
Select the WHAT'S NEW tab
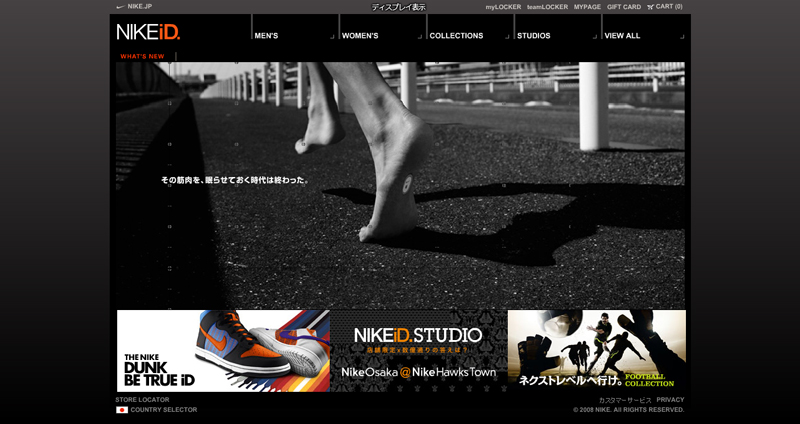(142, 57)
